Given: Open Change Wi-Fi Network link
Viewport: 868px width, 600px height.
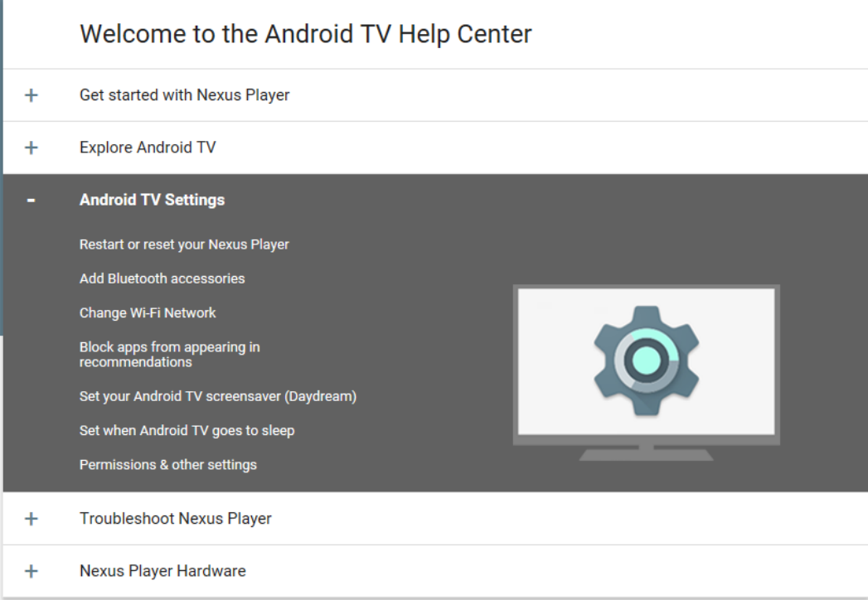Looking at the screenshot, I should pos(148,312).
